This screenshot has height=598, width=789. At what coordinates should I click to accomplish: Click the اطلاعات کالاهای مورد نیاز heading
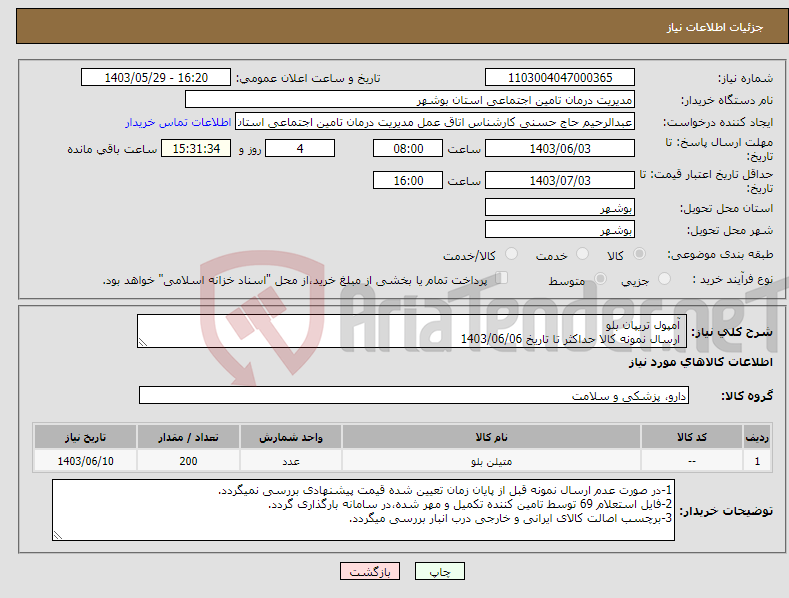[x=700, y=362]
